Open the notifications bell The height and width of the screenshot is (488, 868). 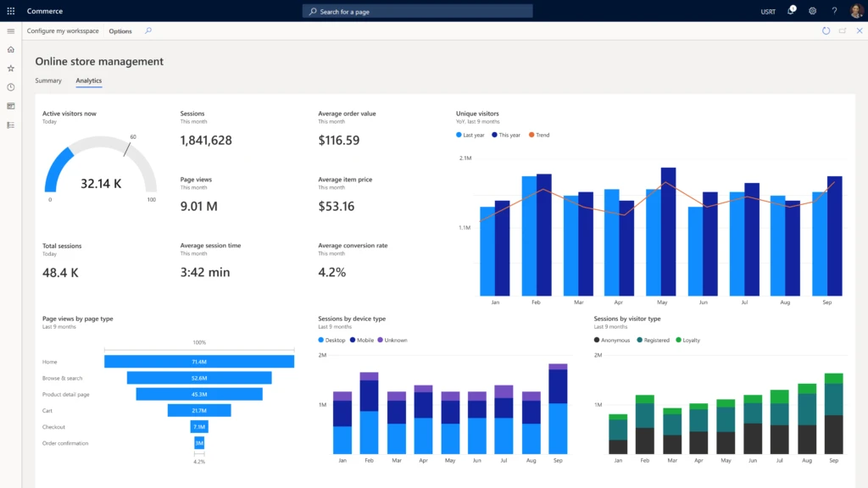(790, 11)
